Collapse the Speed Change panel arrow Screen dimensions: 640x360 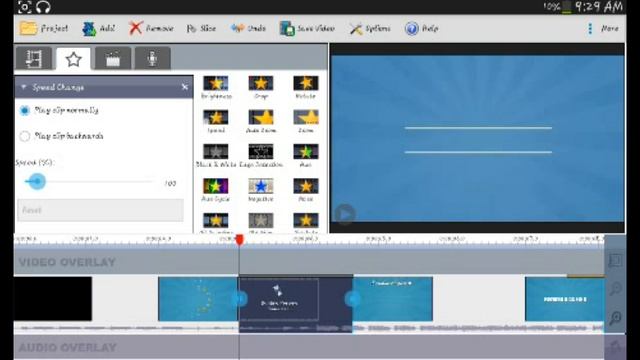(x=24, y=87)
